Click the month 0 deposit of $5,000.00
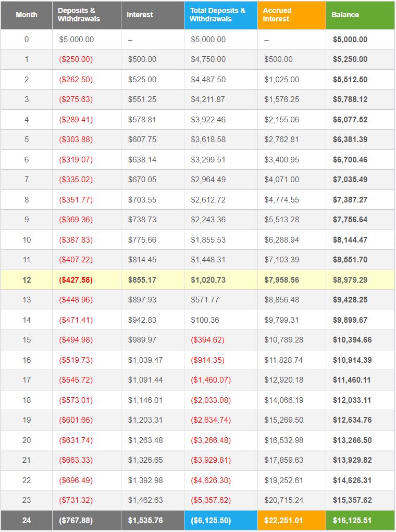The image size is (396, 532). 76,40
